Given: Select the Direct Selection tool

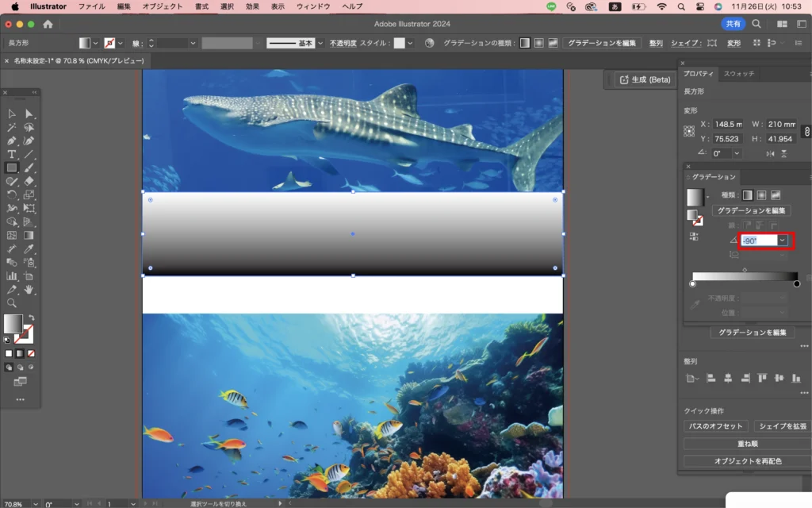Looking at the screenshot, I should tap(29, 114).
